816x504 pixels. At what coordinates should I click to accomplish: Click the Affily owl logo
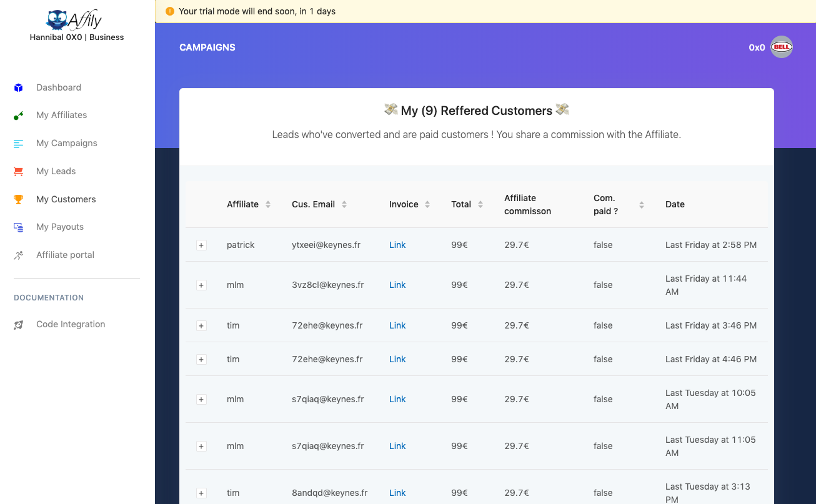(x=74, y=20)
